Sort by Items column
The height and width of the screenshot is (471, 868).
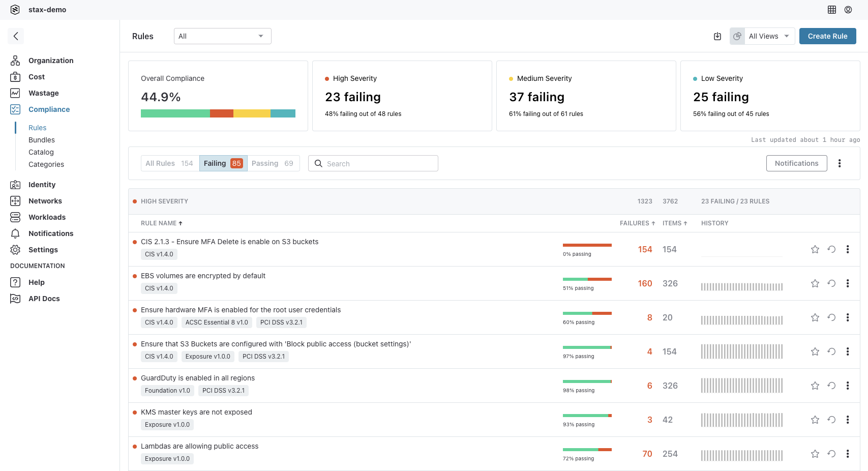tap(675, 223)
